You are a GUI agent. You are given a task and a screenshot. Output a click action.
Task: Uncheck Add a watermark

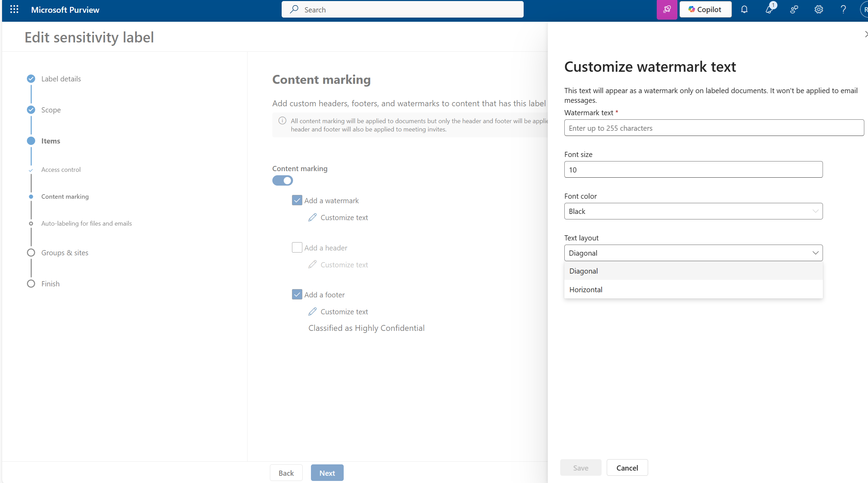pyautogui.click(x=297, y=200)
